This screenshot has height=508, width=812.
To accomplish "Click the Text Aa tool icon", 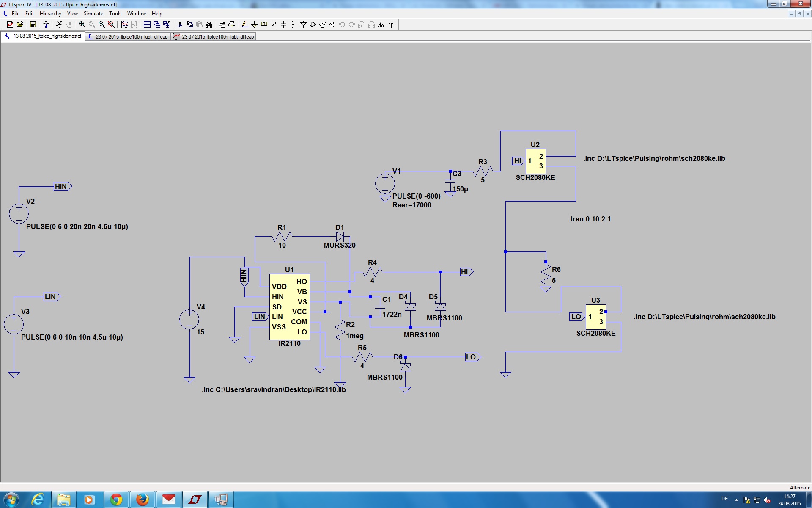I will pos(381,25).
